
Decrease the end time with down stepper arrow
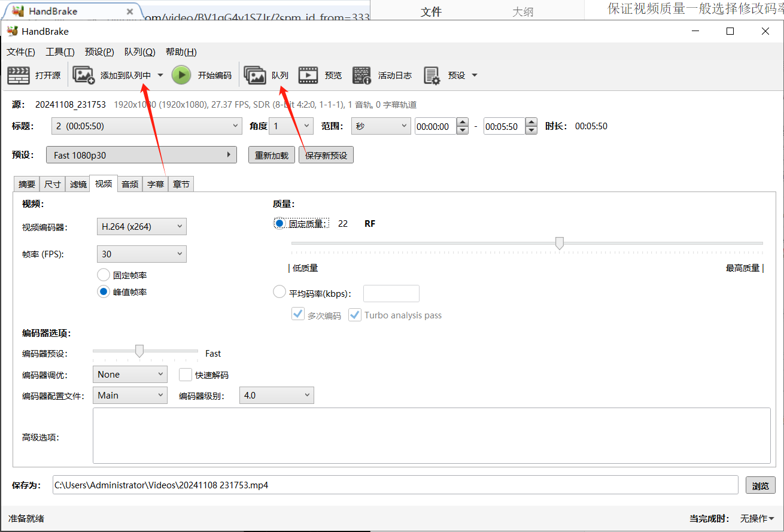(531, 130)
